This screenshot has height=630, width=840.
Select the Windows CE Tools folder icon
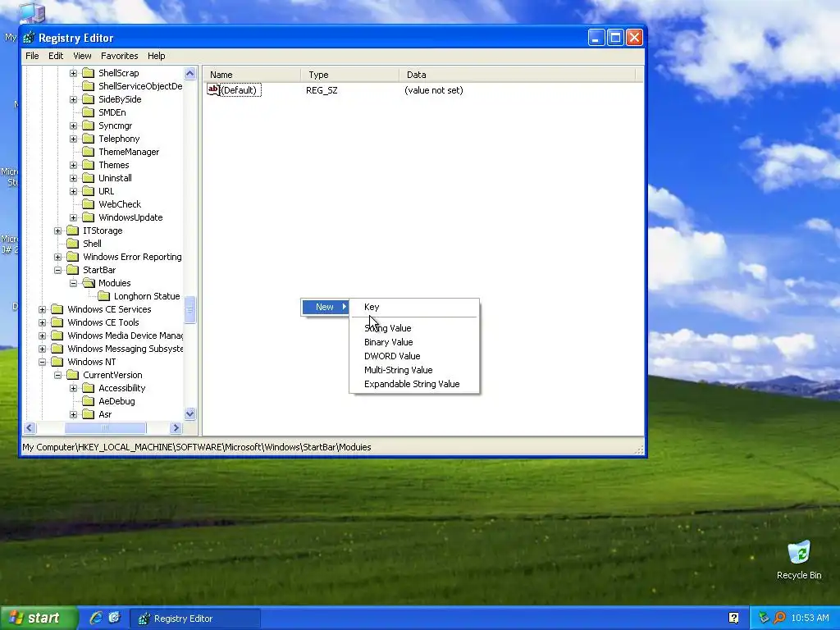click(x=57, y=322)
